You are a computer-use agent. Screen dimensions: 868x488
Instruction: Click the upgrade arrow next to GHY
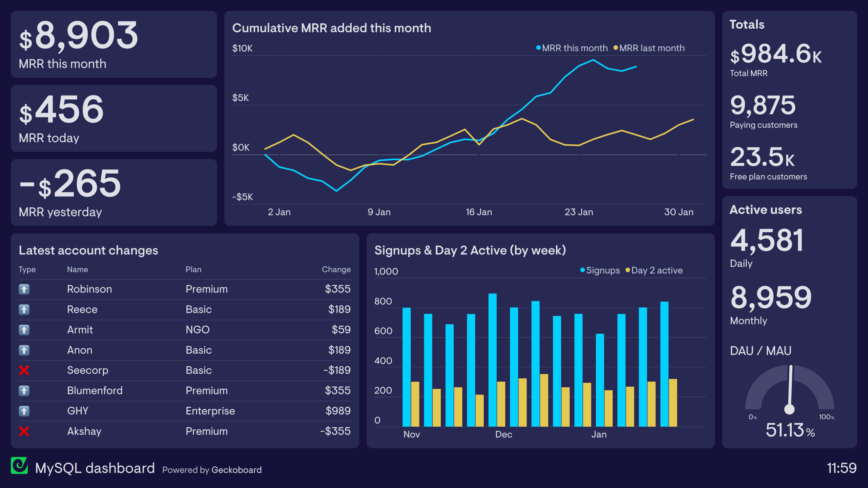pos(24,411)
